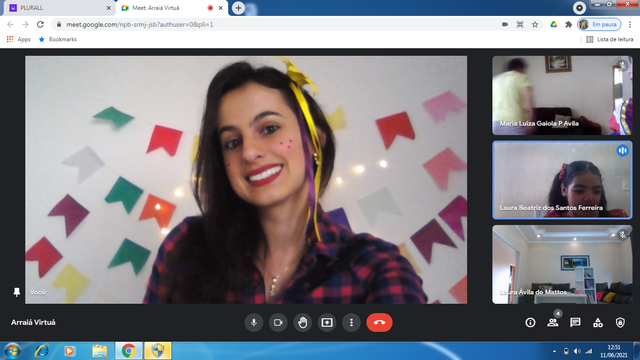This screenshot has height=360, width=640.
Task: Click the Chrome taskbar icon
Action: pyautogui.click(x=129, y=351)
